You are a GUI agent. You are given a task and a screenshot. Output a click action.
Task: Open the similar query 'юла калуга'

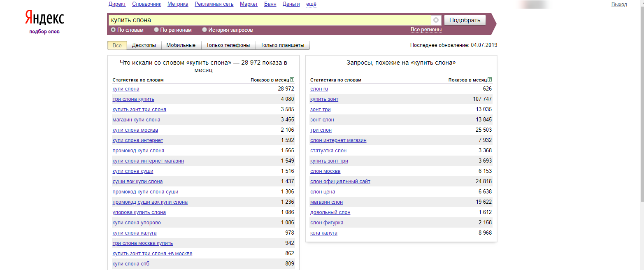[324, 233]
